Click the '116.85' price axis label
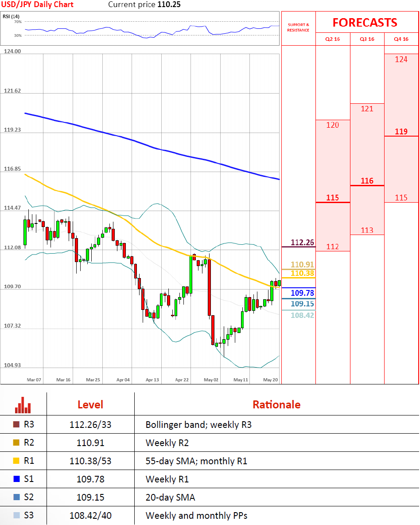 point(12,169)
